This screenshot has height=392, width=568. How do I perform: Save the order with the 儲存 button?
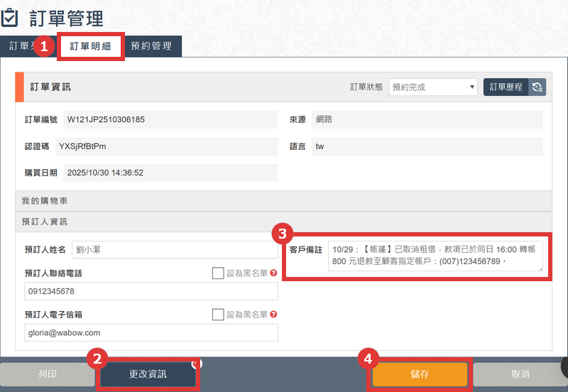[420, 374]
